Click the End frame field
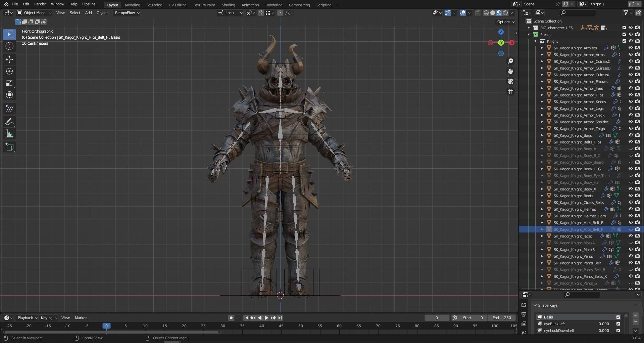Image resolution: width=644 pixels, height=343 pixels. pyautogui.click(x=502, y=318)
